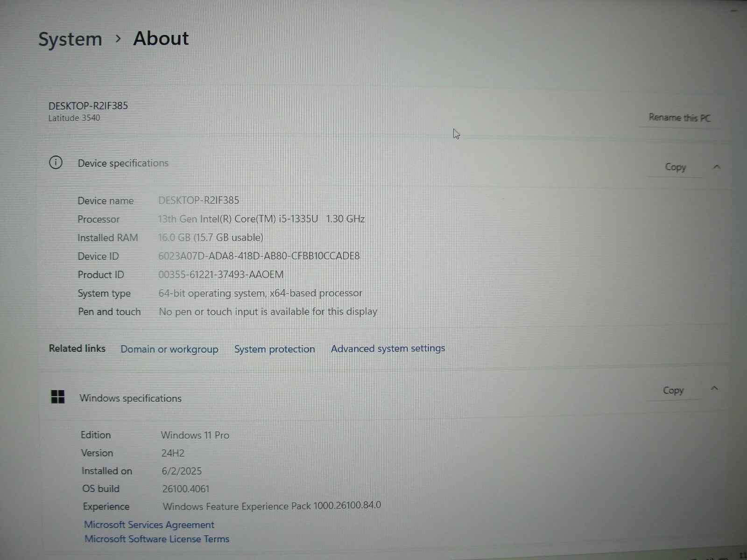Click the OS build value 26100.4061

coord(185,489)
